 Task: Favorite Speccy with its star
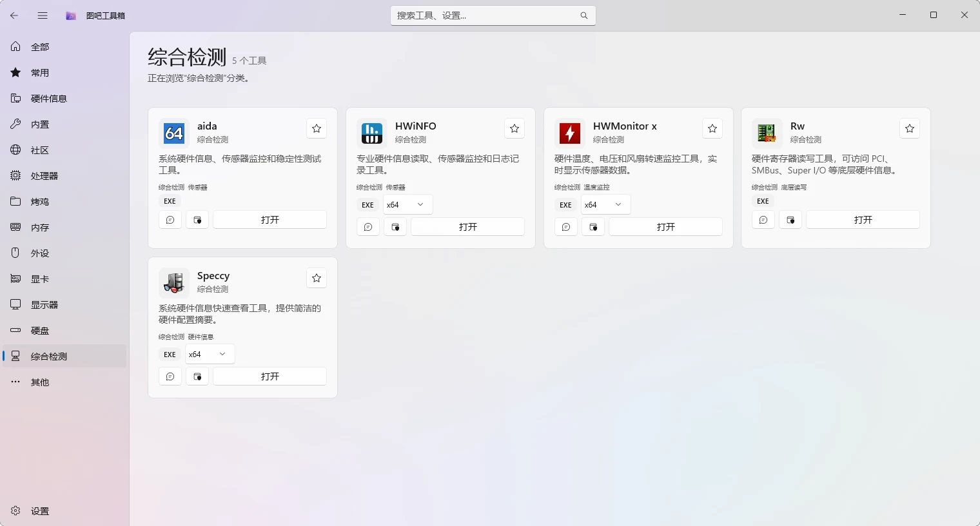click(317, 278)
